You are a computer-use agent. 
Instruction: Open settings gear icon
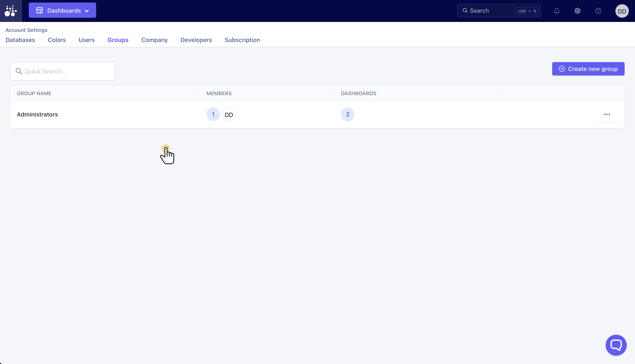pos(577,11)
